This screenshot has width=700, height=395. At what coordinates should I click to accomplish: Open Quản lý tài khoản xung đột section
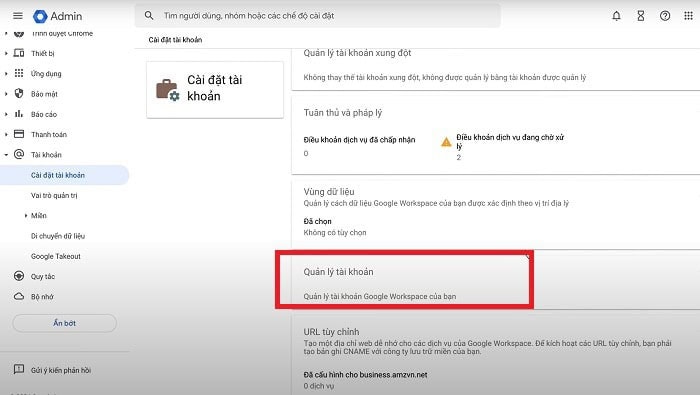[357, 53]
